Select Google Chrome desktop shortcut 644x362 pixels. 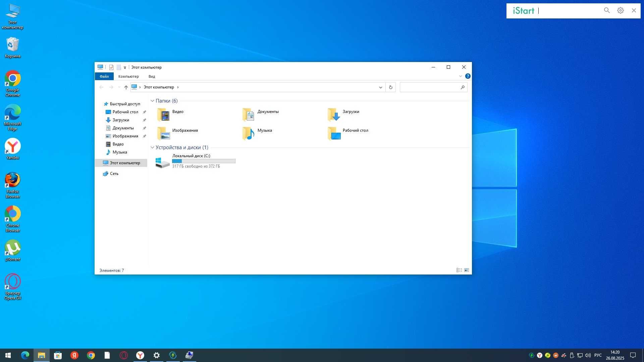pos(12,84)
